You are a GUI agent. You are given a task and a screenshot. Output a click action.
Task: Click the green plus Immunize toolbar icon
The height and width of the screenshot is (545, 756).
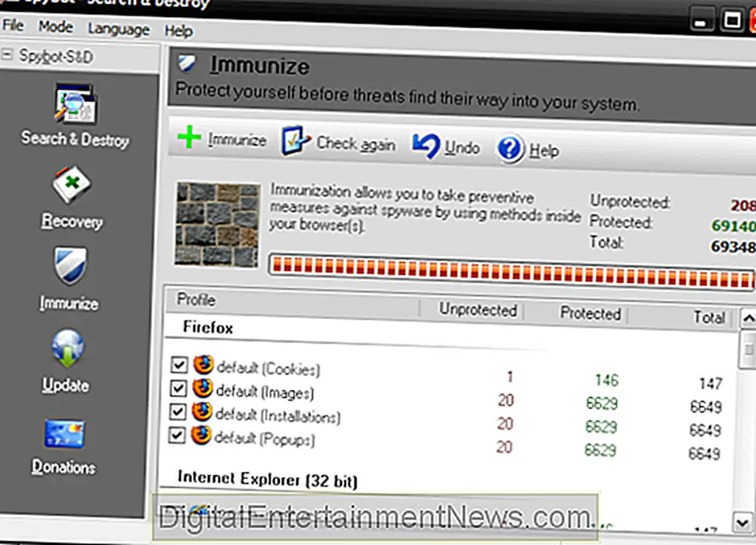[x=190, y=138]
